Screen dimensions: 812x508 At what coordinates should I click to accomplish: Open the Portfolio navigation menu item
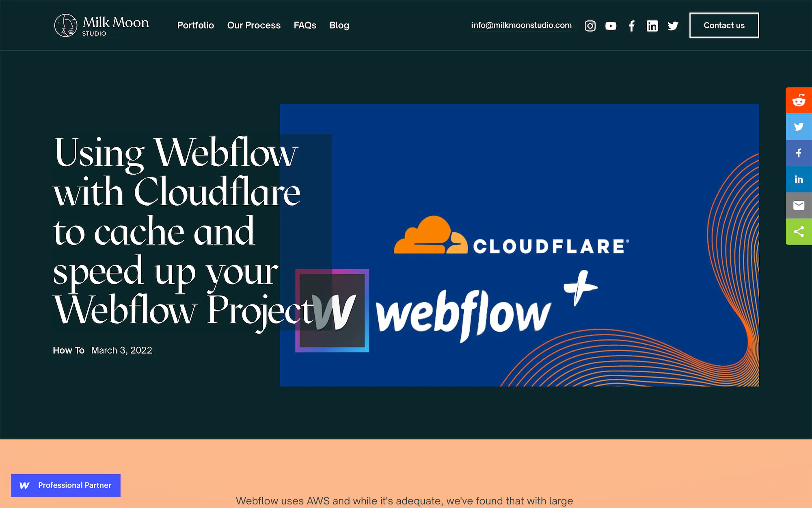tap(195, 25)
